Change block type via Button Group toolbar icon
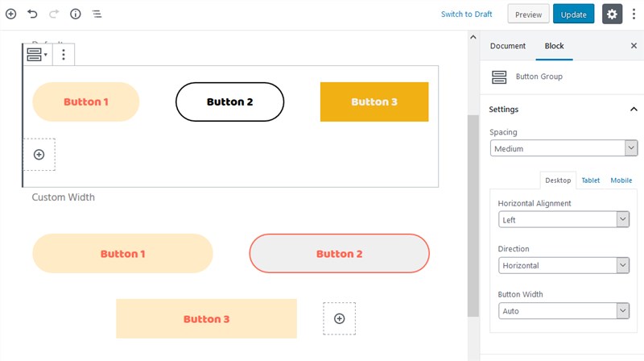644x361 pixels. (x=37, y=54)
